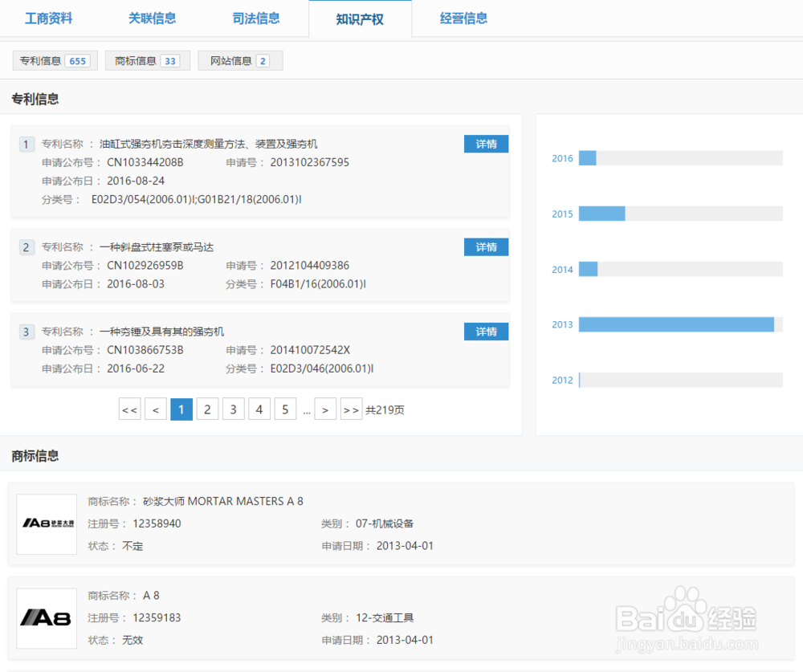Screen dimensions: 803x672
Task: Click the > next page arrow
Action: (325, 409)
